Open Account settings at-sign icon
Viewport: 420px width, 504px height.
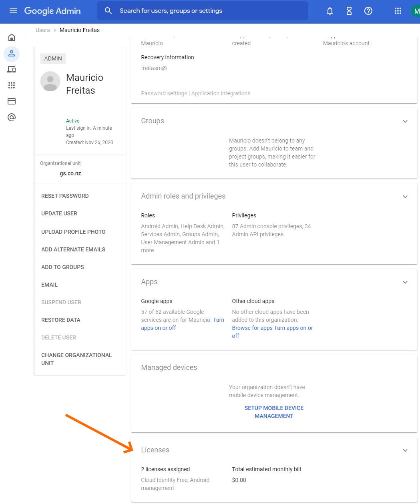pos(12,117)
